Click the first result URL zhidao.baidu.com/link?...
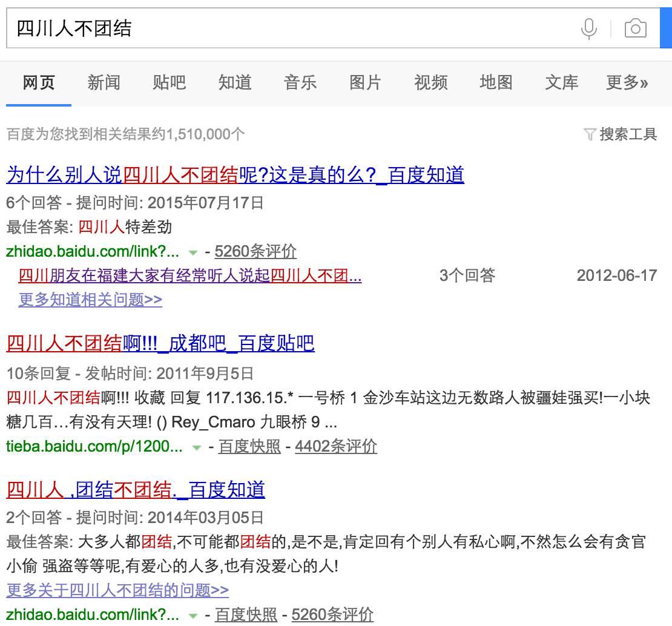 point(93,251)
